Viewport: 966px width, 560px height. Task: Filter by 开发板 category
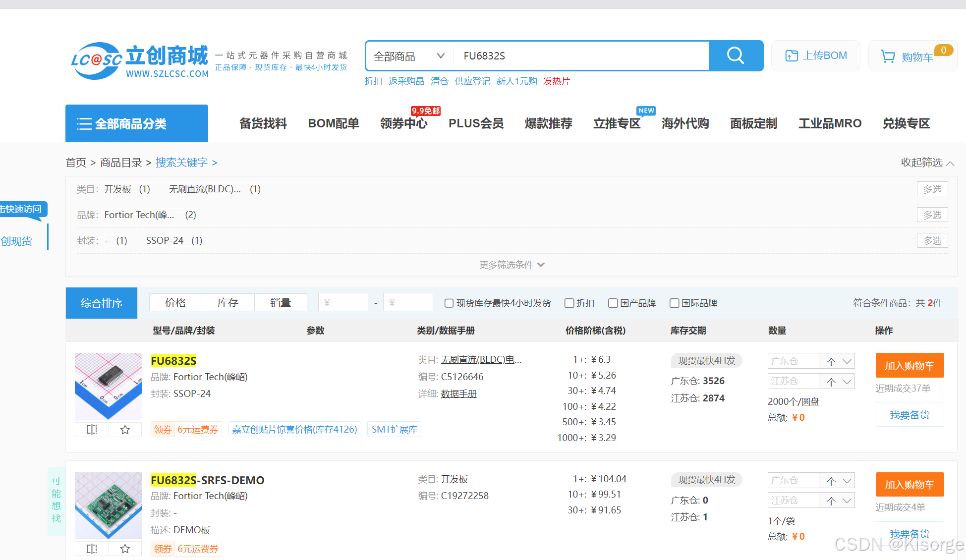(x=127, y=189)
